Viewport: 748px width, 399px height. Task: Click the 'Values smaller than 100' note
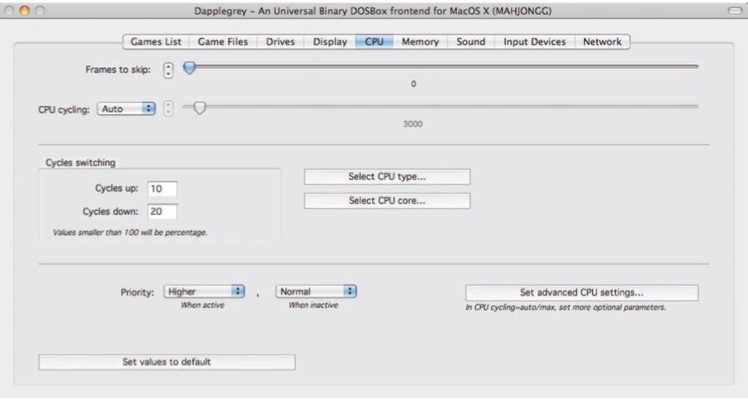(130, 232)
